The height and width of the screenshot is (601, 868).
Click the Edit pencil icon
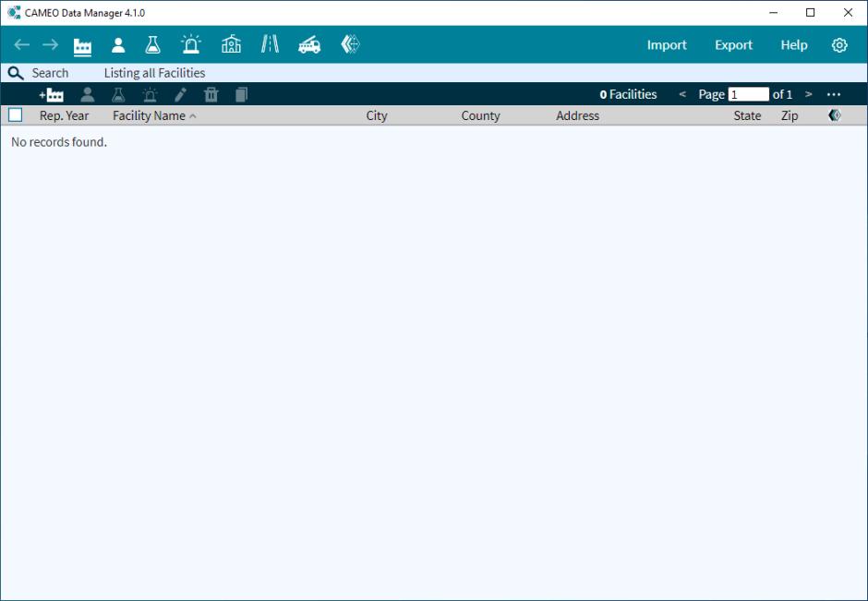[180, 95]
